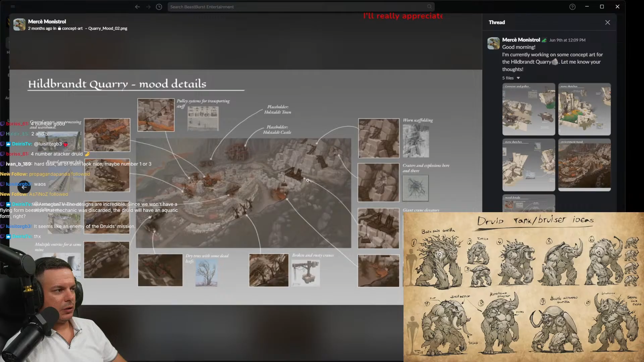Viewport: 644px width, 362px height.
Task: Open the environment mood thumbnail
Action: click(x=584, y=165)
